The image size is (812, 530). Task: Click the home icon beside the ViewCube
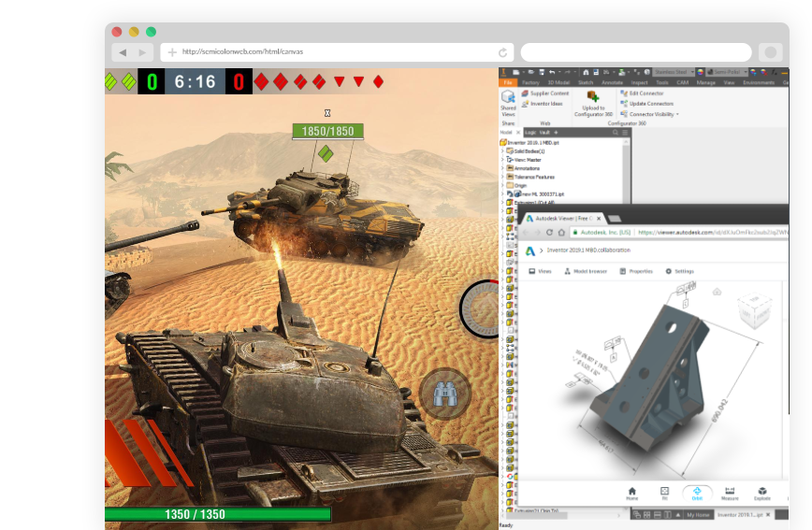tap(717, 292)
